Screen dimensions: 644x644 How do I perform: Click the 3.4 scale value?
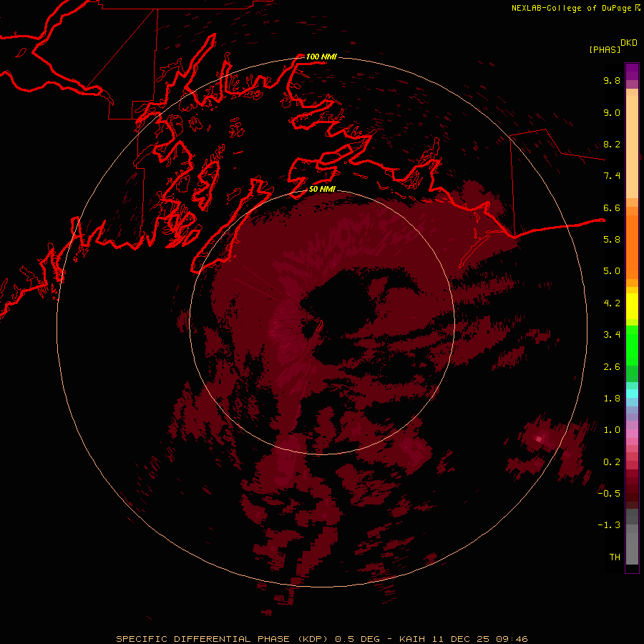click(x=612, y=334)
